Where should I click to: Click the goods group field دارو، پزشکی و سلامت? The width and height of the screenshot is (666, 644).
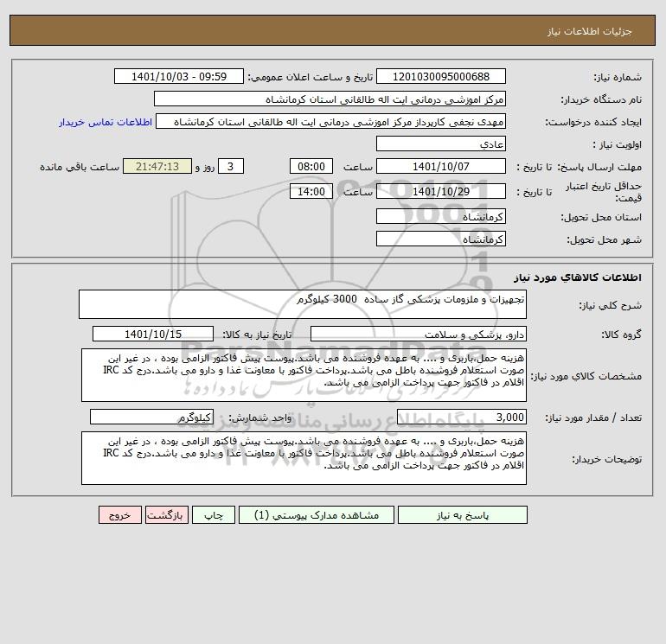(x=419, y=334)
